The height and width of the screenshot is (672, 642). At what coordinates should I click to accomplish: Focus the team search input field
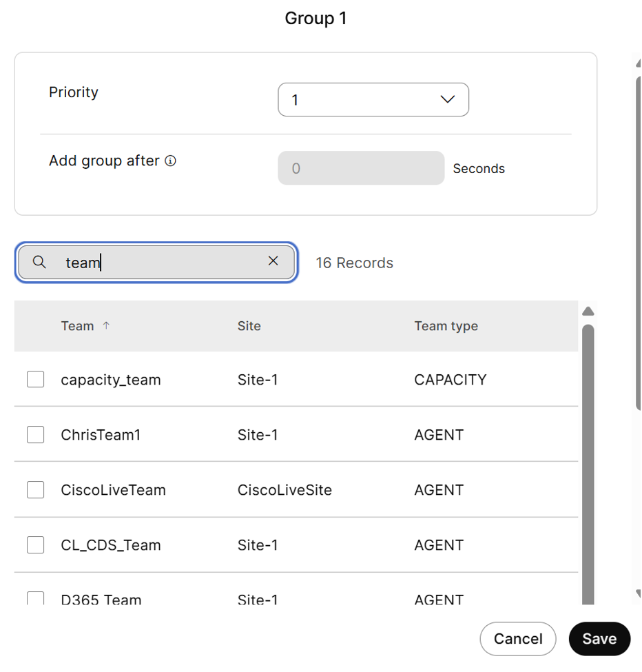(x=165, y=263)
